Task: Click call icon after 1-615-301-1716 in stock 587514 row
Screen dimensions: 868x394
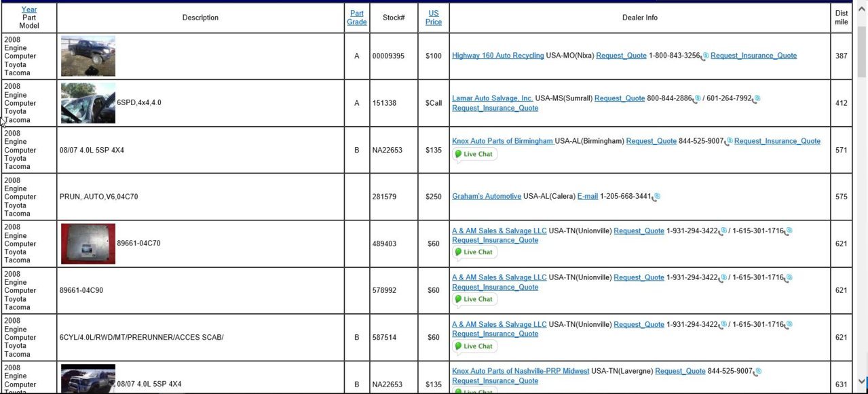Action: pyautogui.click(x=788, y=325)
